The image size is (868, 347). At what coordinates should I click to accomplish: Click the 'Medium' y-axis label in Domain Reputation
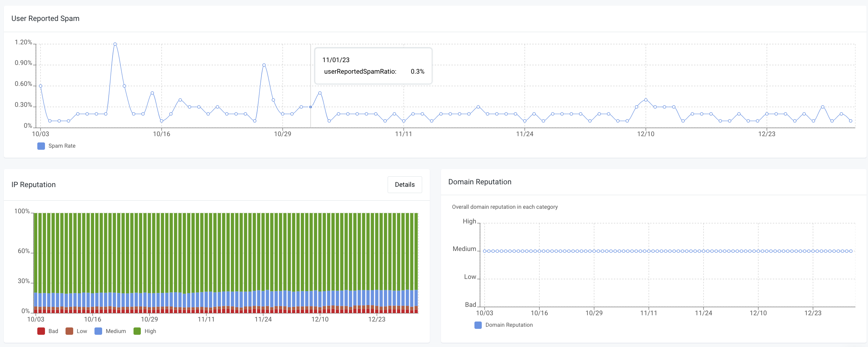(464, 249)
